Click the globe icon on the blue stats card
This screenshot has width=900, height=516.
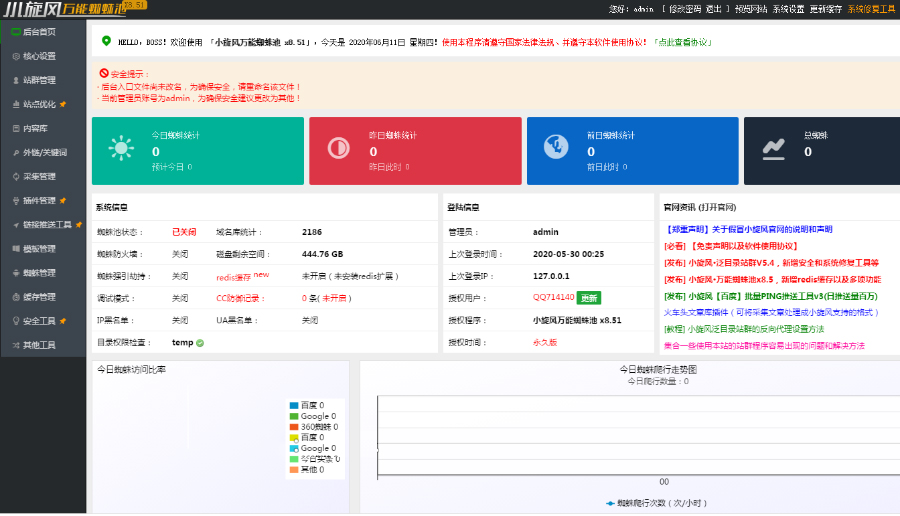pyautogui.click(x=556, y=146)
